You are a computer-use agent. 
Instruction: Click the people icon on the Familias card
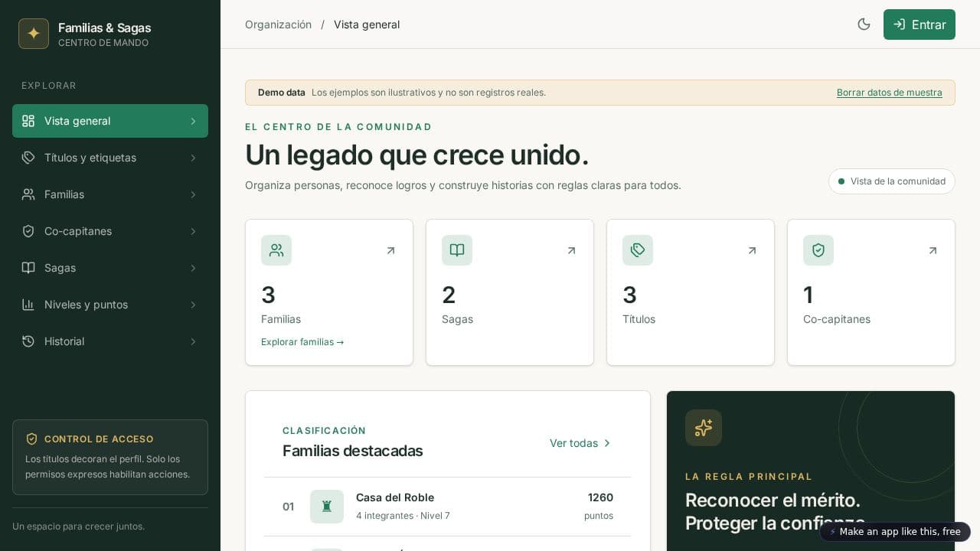(276, 250)
